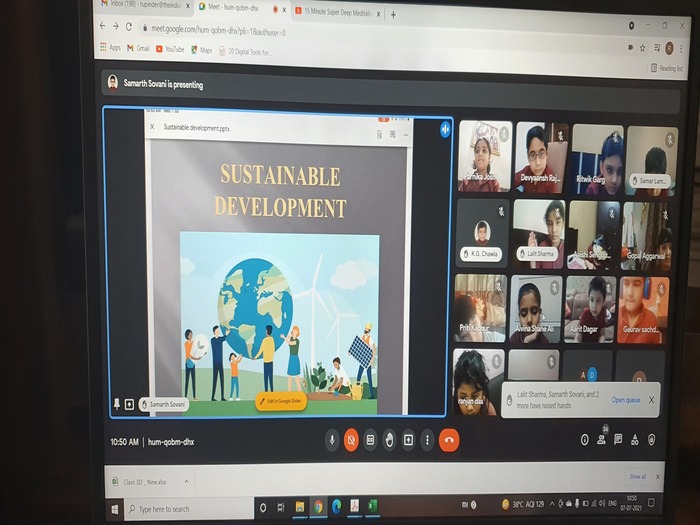Open the Maps bookmark
This screenshot has width=700, height=525.
coord(202,50)
